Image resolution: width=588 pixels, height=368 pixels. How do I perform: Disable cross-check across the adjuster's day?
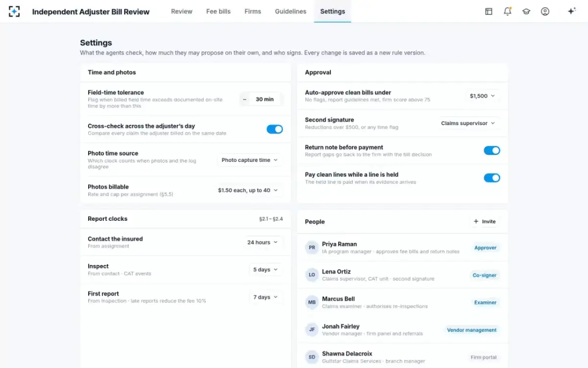click(275, 129)
